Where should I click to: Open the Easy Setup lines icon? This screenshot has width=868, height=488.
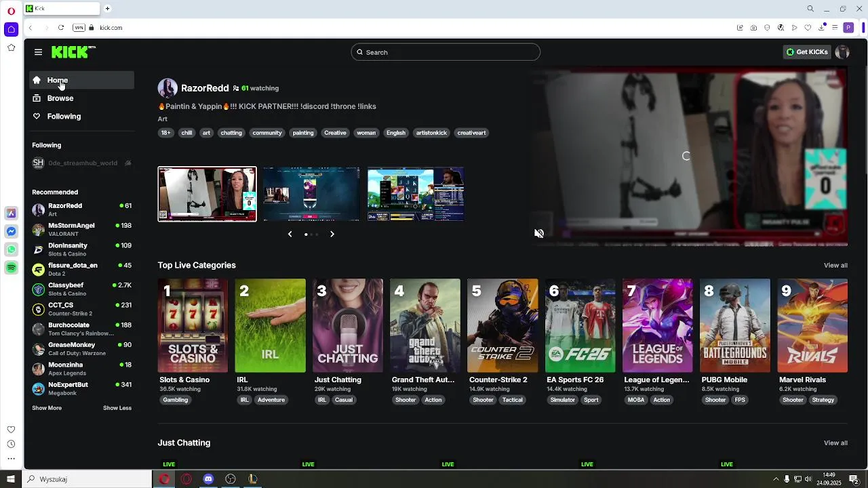click(835, 28)
